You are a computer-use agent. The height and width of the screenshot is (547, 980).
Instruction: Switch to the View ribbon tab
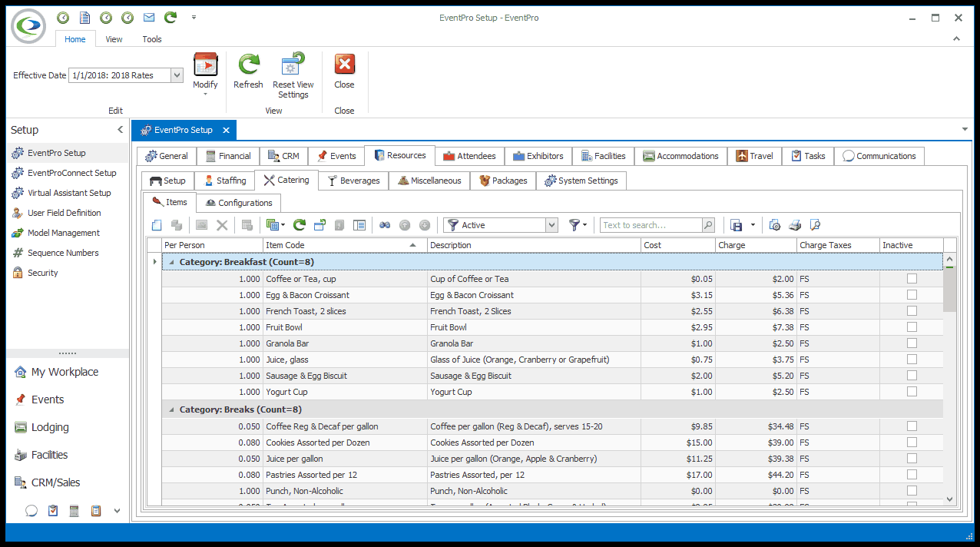[x=114, y=39]
